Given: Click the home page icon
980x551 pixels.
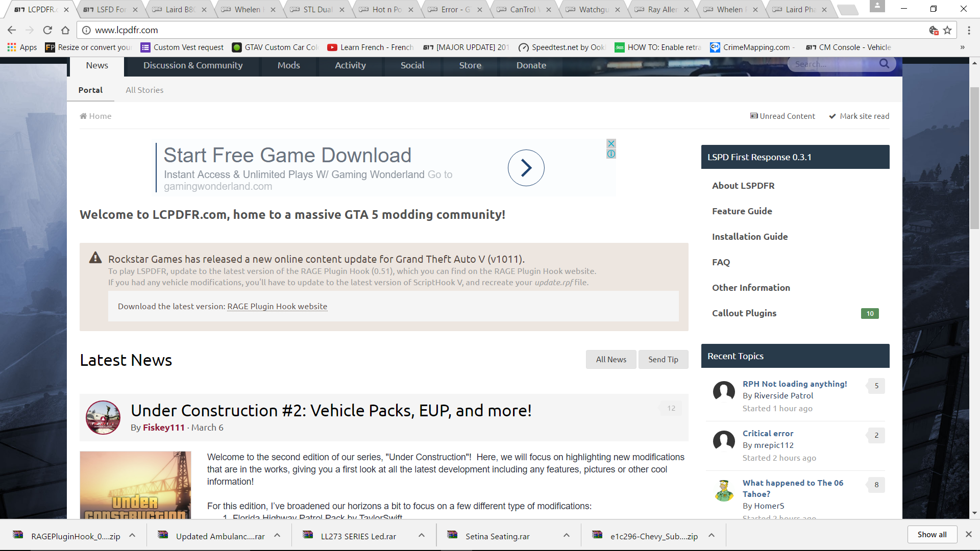Looking at the screenshot, I should click(65, 30).
